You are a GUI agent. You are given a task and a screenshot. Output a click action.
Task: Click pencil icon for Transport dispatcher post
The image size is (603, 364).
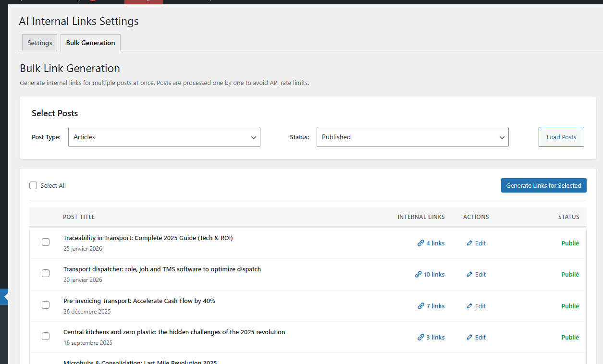coord(469,275)
